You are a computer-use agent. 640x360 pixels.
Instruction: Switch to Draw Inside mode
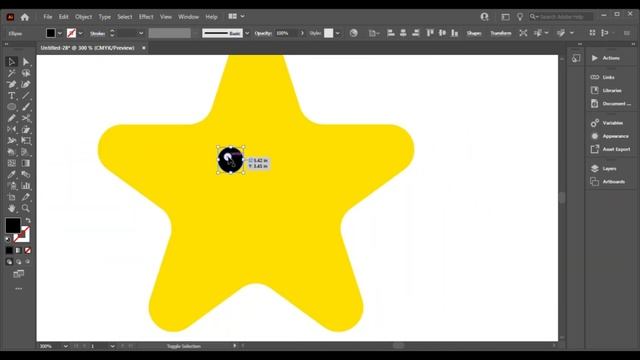pyautogui.click(x=27, y=262)
